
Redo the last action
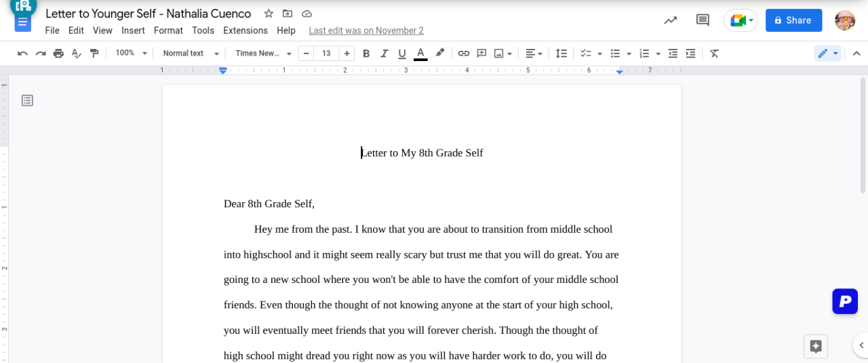pos(41,53)
